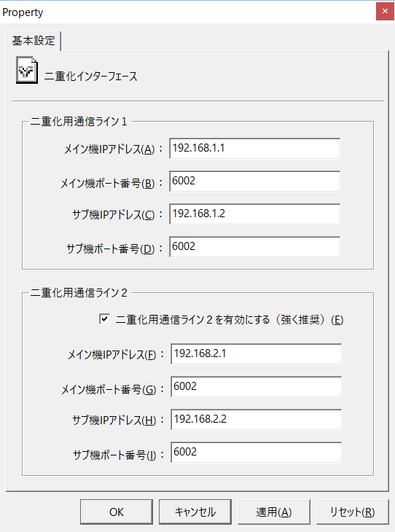Image resolution: width=395 pixels, height=532 pixels.
Task: Click the OK button
Action: [x=117, y=512]
